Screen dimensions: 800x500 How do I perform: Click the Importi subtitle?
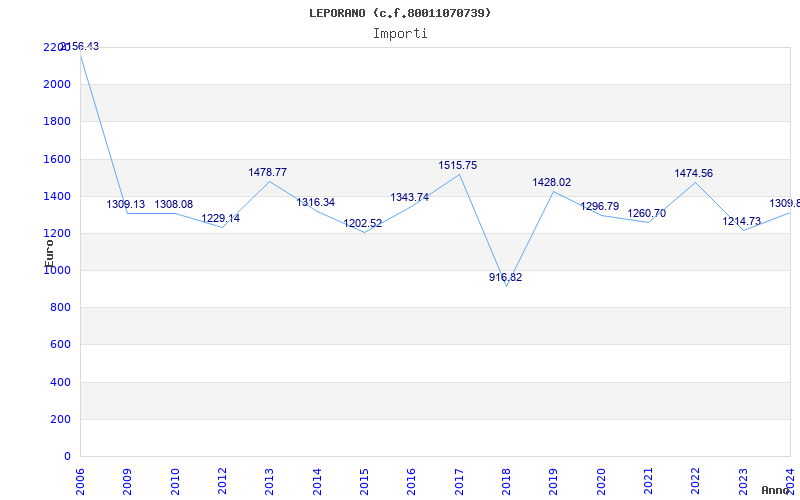tap(400, 34)
